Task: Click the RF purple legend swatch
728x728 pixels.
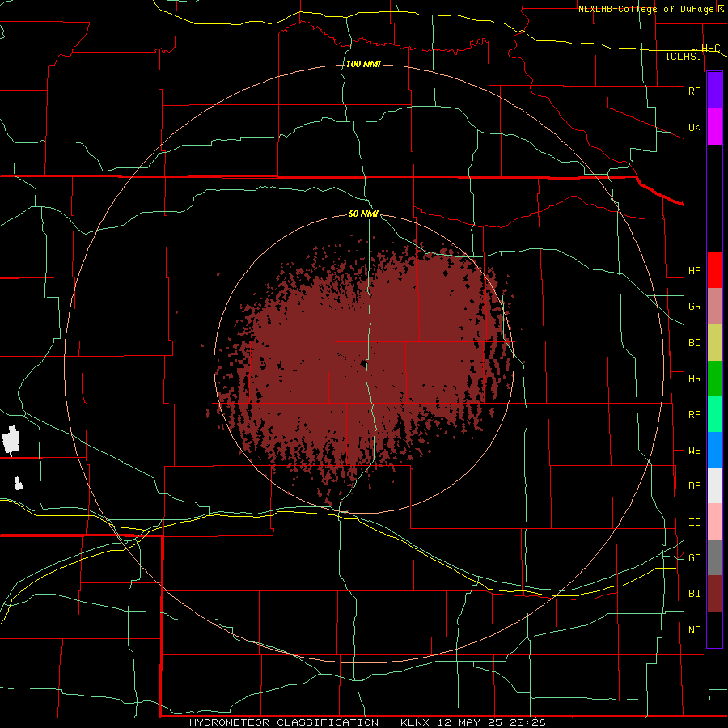Action: pos(714,91)
